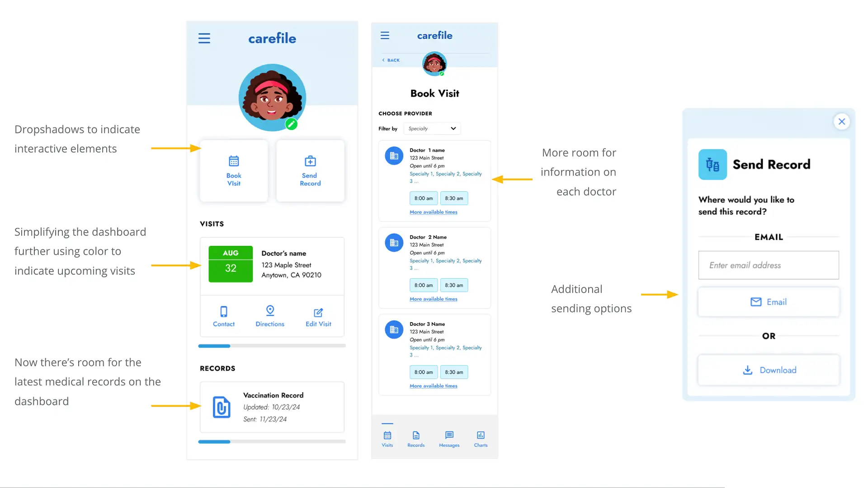The width and height of the screenshot is (868, 488).
Task: Click the Email button in Send Record modal
Action: click(x=769, y=302)
